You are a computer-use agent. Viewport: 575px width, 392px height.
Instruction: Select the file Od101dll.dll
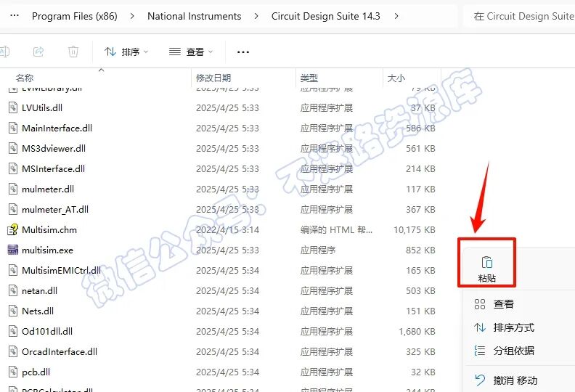click(x=47, y=332)
